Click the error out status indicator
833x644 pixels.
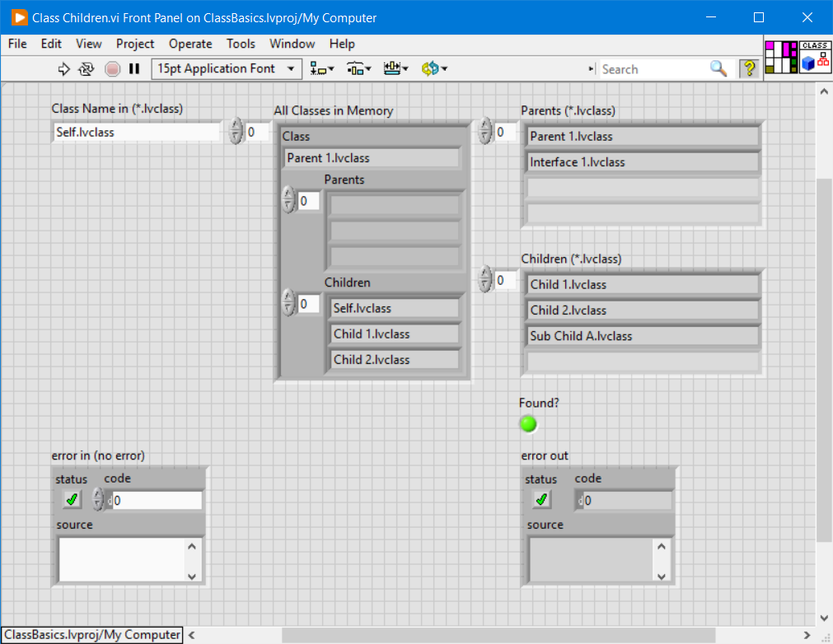pyautogui.click(x=541, y=500)
